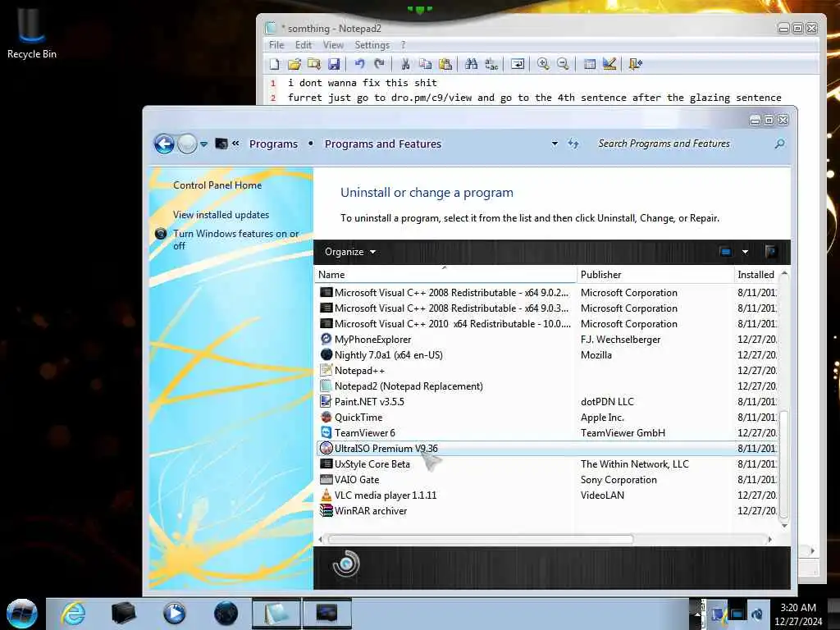The image size is (840, 630).
Task: Click the Cut scissors icon in Notepad2
Action: (x=405, y=64)
